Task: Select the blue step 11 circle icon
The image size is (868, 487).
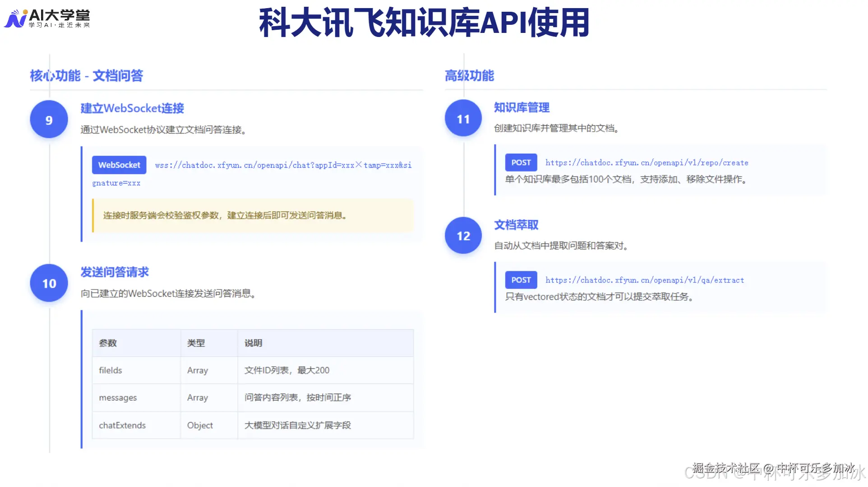Action: tap(462, 119)
